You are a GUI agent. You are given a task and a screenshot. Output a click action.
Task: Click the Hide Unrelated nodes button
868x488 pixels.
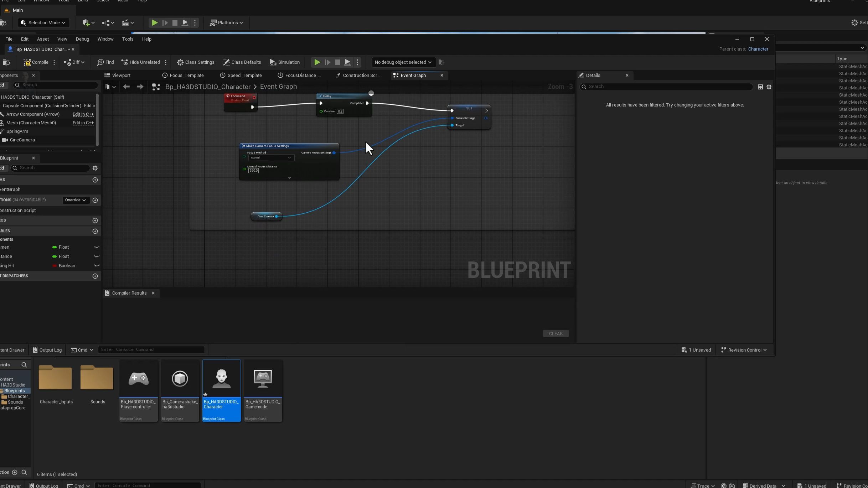(x=141, y=62)
